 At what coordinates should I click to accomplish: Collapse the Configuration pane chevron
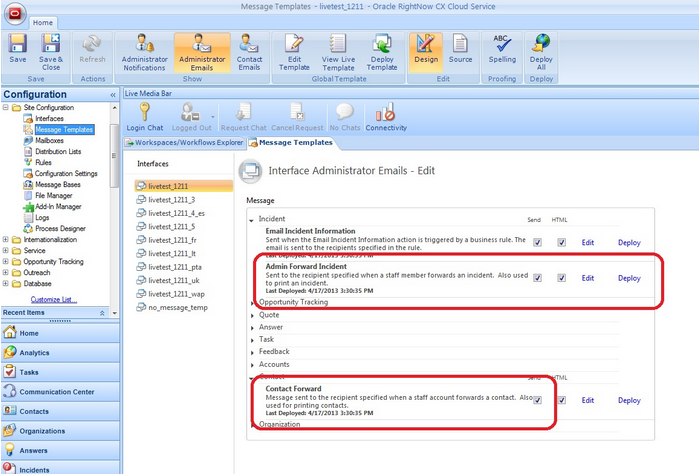click(x=113, y=95)
